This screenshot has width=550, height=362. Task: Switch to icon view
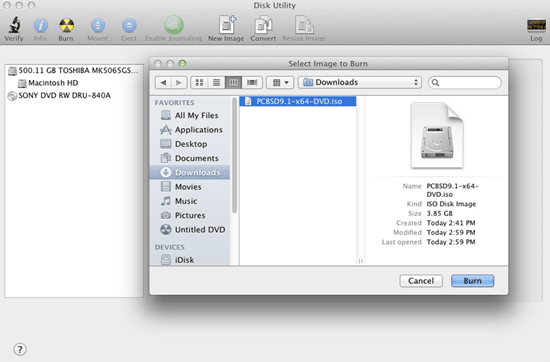point(199,82)
